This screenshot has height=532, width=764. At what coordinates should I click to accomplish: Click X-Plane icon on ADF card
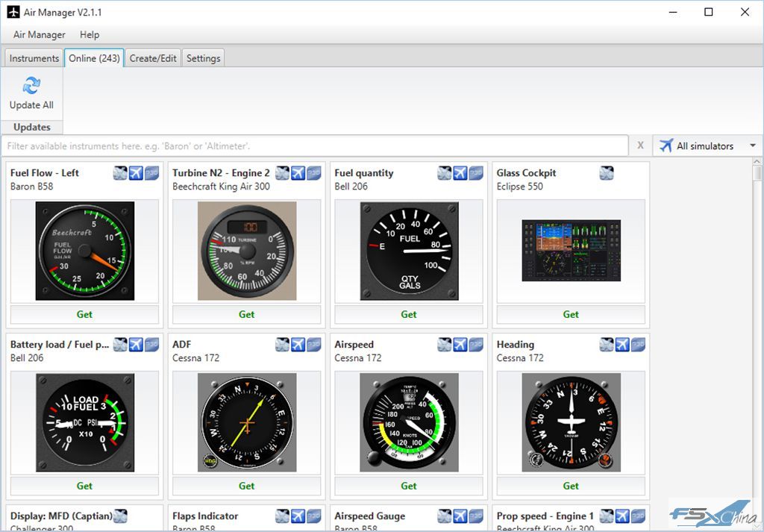click(283, 345)
